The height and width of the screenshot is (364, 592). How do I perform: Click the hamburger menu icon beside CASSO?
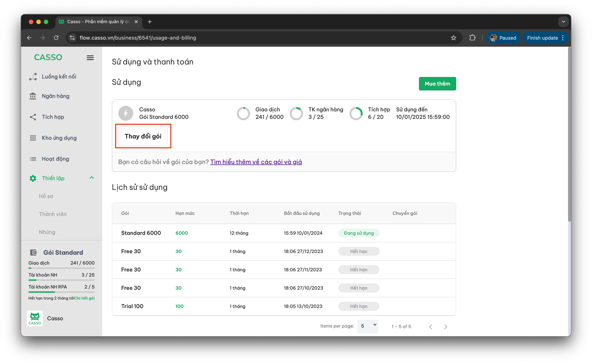pyautogui.click(x=90, y=58)
